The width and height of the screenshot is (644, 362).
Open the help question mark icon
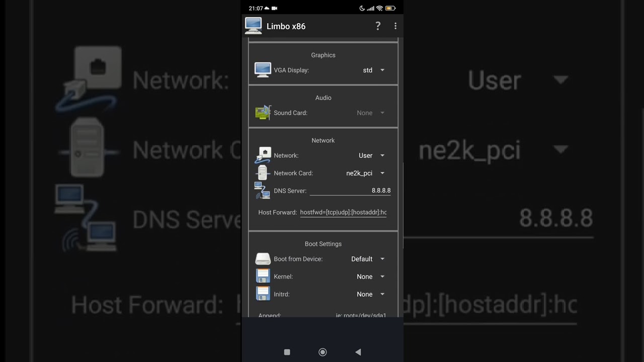tap(378, 26)
